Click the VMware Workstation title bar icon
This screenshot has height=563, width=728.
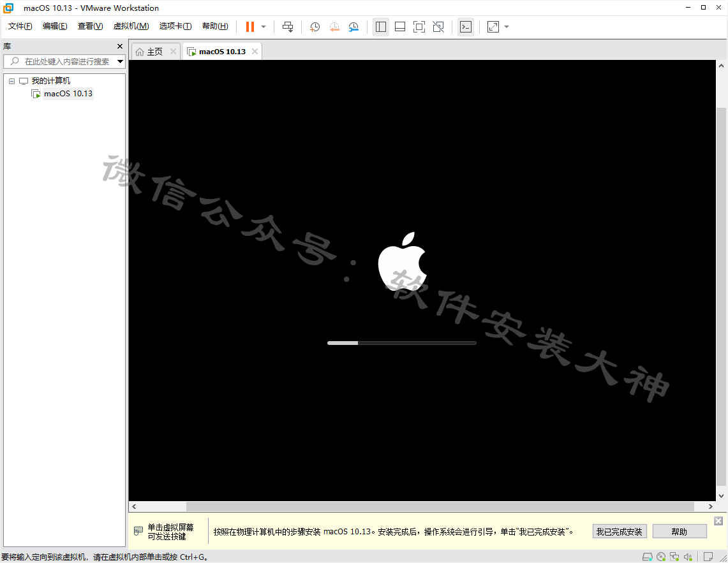[8, 8]
